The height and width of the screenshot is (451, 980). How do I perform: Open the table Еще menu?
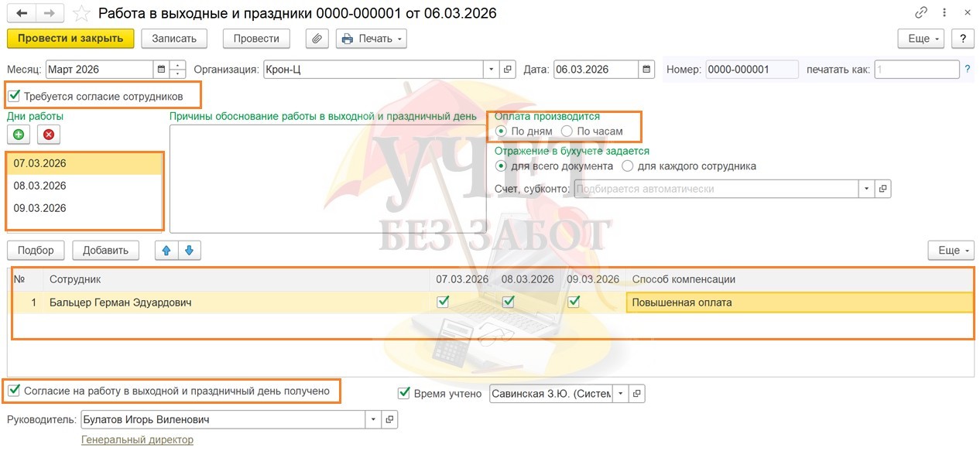pyautogui.click(x=951, y=250)
